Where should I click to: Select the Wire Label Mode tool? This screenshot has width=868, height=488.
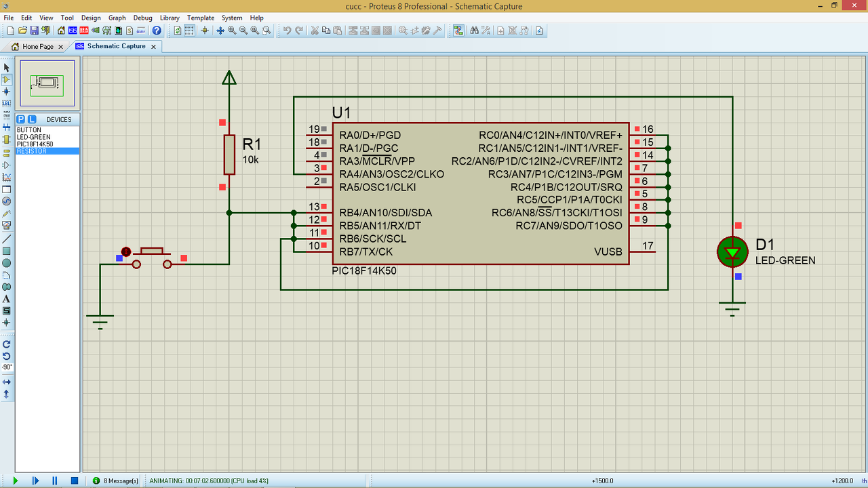point(7,104)
